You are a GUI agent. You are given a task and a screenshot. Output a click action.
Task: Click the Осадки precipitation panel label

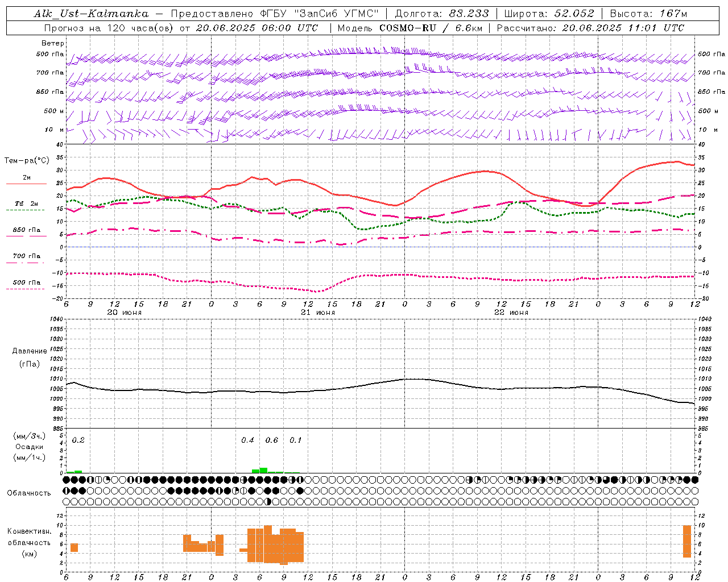coord(30,447)
